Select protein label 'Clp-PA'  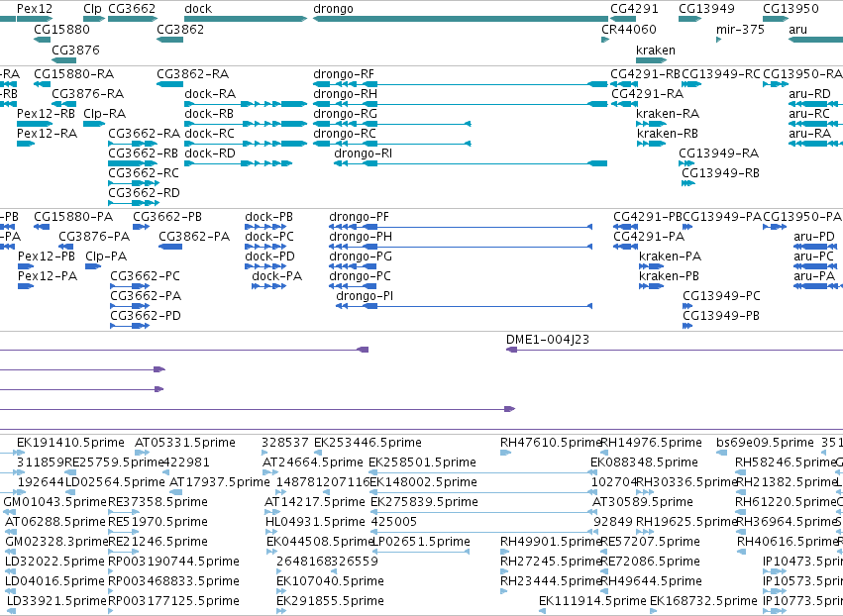point(106,256)
